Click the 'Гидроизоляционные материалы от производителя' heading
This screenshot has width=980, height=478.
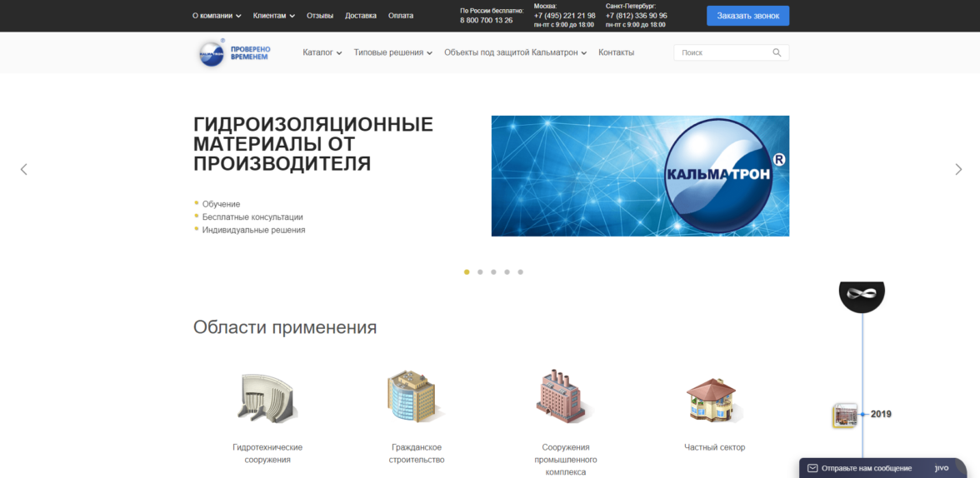[x=313, y=144]
